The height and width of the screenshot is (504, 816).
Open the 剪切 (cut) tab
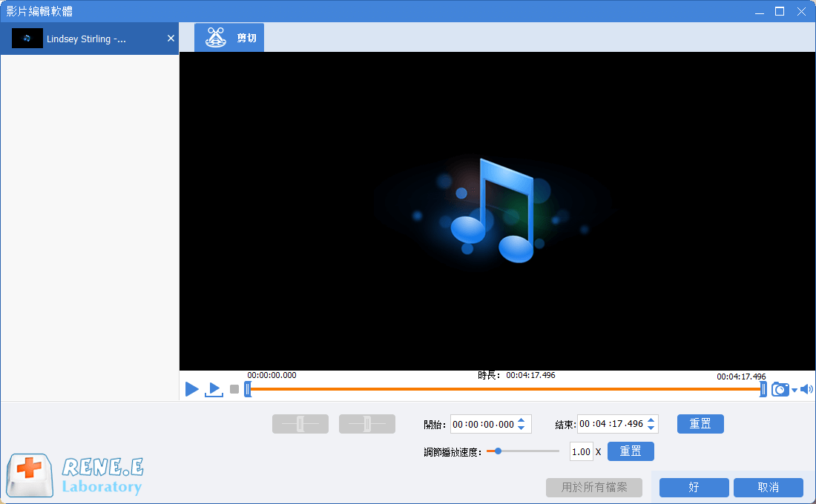click(x=229, y=38)
